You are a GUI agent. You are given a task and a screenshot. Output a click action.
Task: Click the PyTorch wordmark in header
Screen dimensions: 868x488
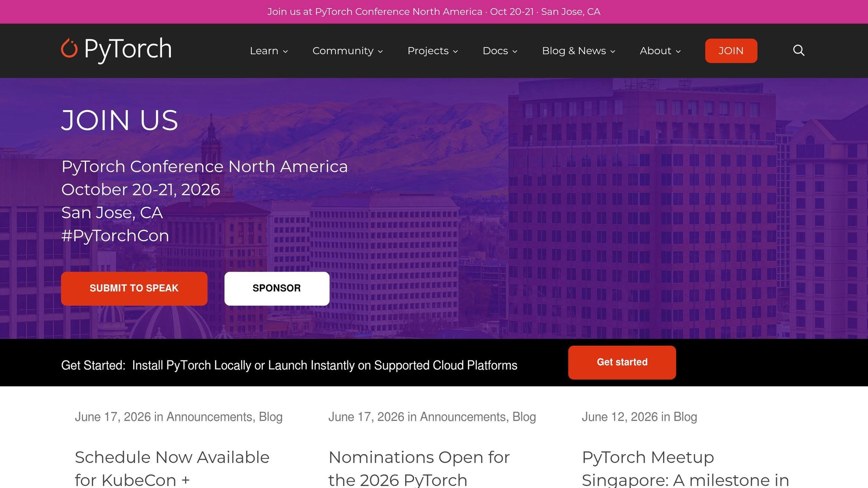point(128,50)
